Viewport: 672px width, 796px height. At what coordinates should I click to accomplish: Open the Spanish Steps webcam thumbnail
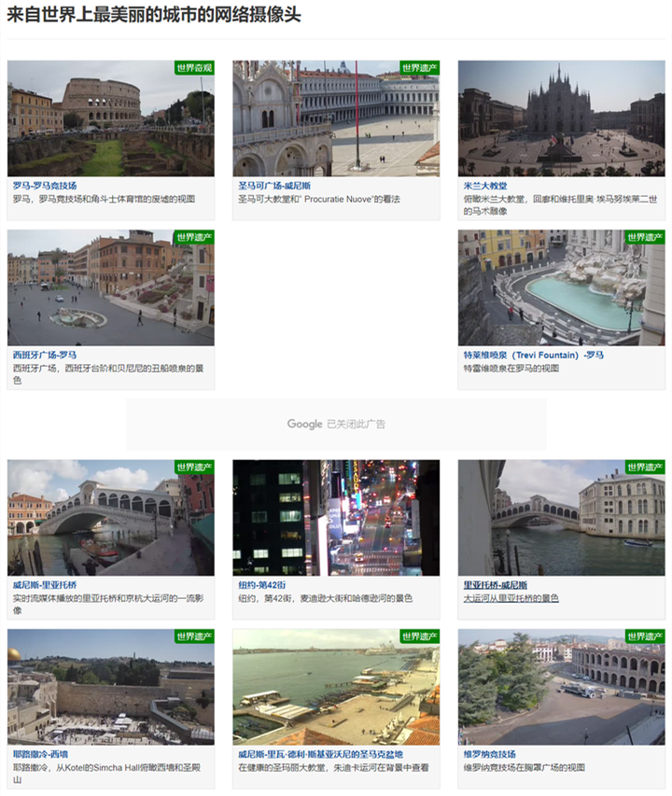coord(110,289)
